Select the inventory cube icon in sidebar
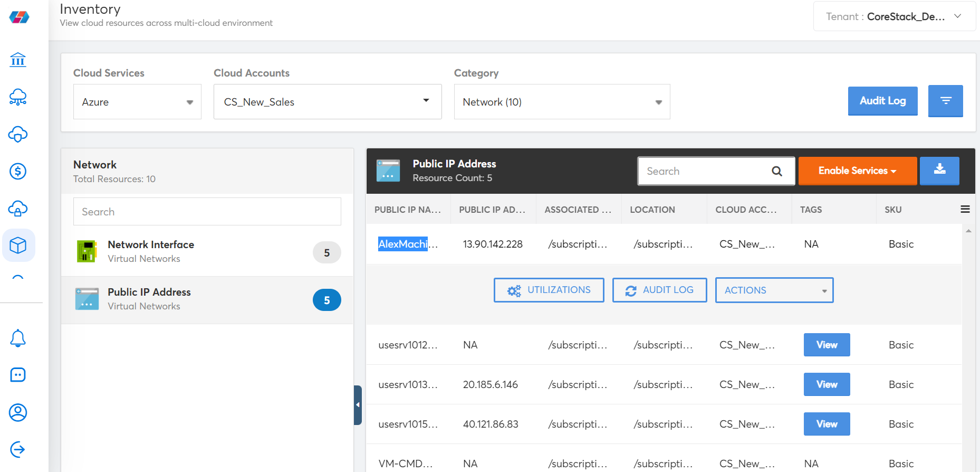Screen dimensions: 980x472 tap(18, 246)
